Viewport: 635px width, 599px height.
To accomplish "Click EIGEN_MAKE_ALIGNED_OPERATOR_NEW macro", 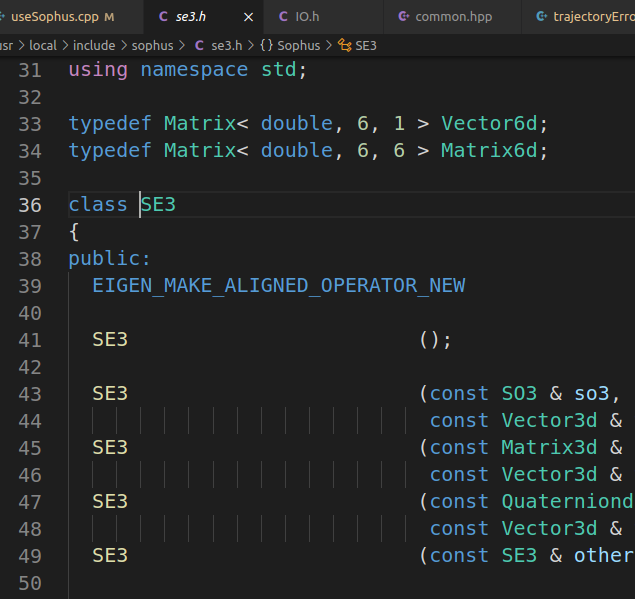I will (x=279, y=286).
